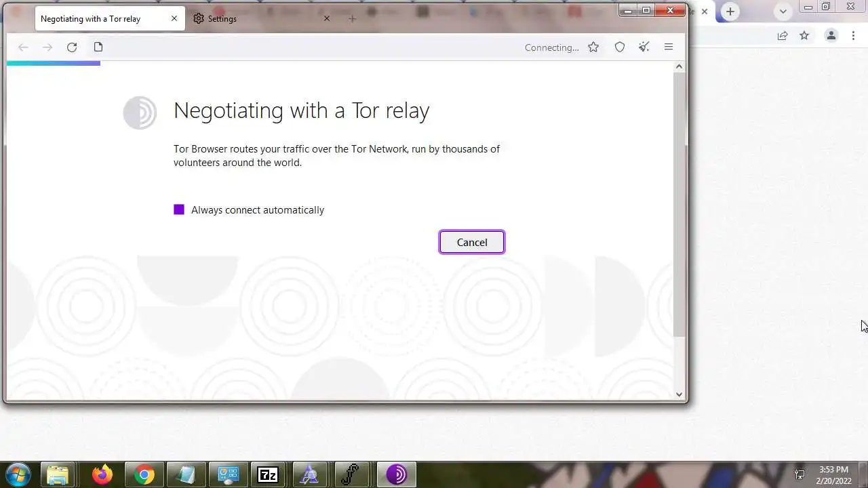
Task: Click the New Identity broom icon
Action: (644, 47)
